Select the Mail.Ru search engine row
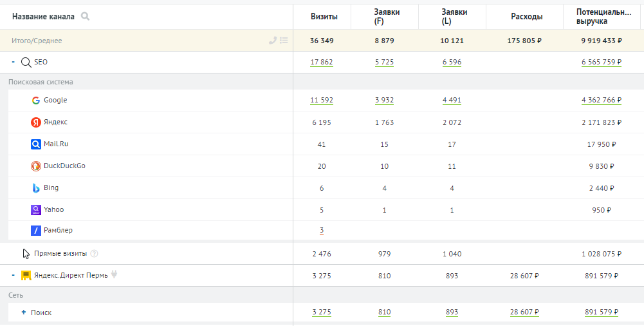This screenshot has height=326, width=644. 151,144
